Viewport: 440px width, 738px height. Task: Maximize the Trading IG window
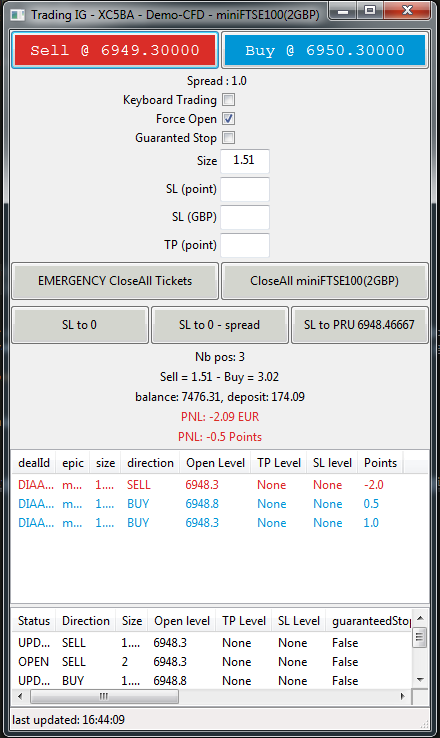point(370,11)
